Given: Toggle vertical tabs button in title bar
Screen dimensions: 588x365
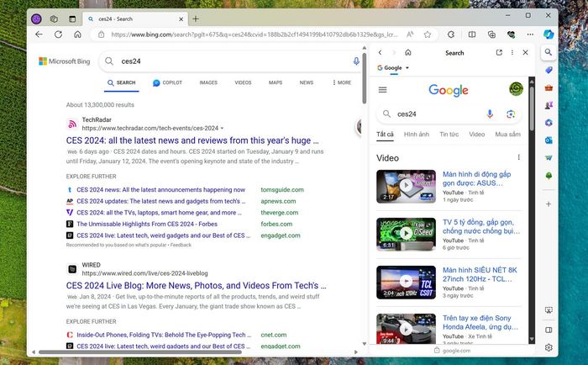Looking at the screenshot, I should (x=72, y=19).
